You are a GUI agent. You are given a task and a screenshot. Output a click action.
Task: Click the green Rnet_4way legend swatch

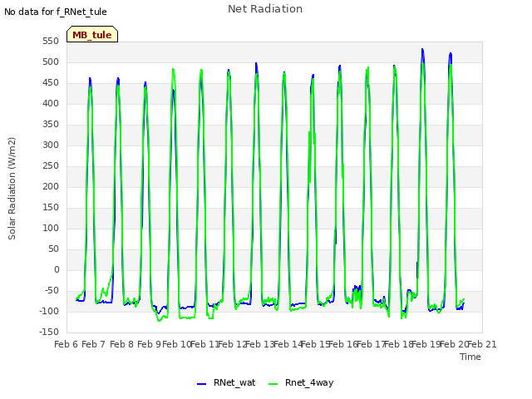[x=273, y=384]
